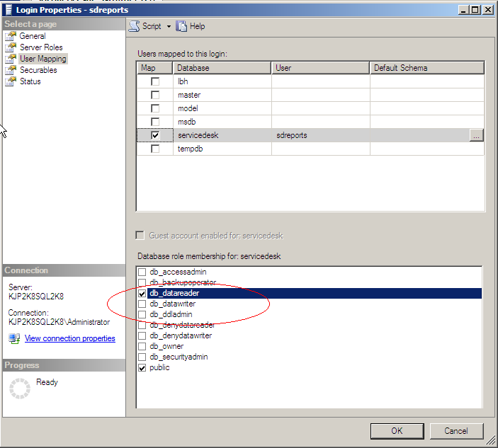
Task: Click the OK button
Action: 397,430
